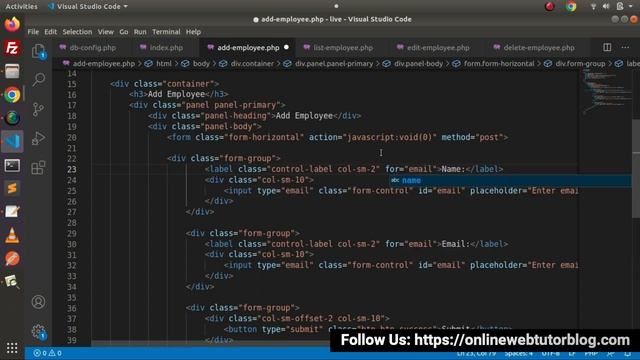The width and height of the screenshot is (640, 360).
Task: Show Applications grid in the dock
Action: [x=12, y=348]
